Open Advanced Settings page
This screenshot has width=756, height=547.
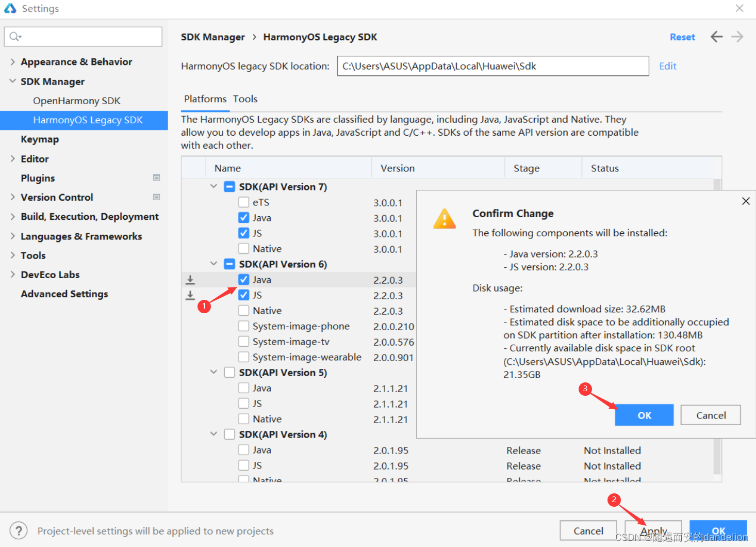click(x=64, y=294)
